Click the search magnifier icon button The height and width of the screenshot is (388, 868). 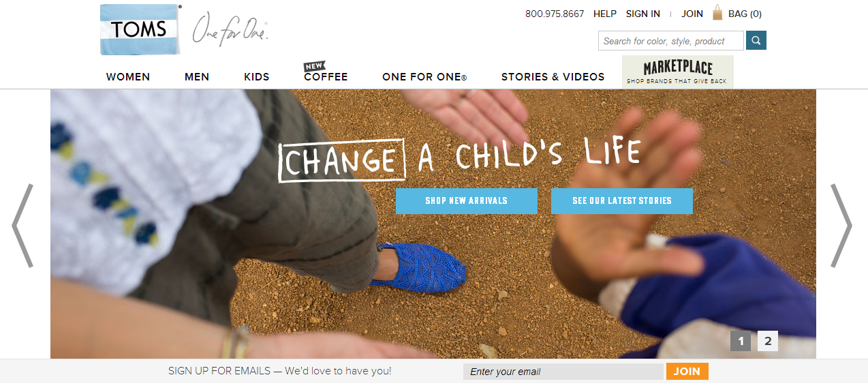756,40
